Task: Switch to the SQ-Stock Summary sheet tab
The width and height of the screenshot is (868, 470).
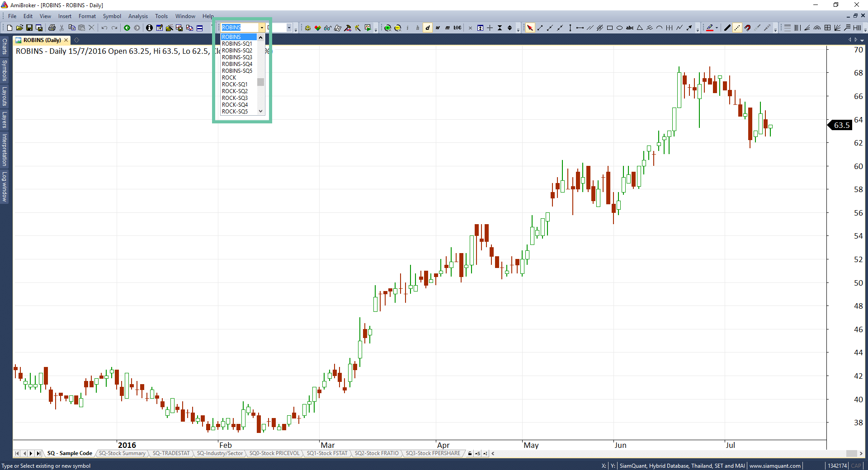Action: click(x=122, y=453)
